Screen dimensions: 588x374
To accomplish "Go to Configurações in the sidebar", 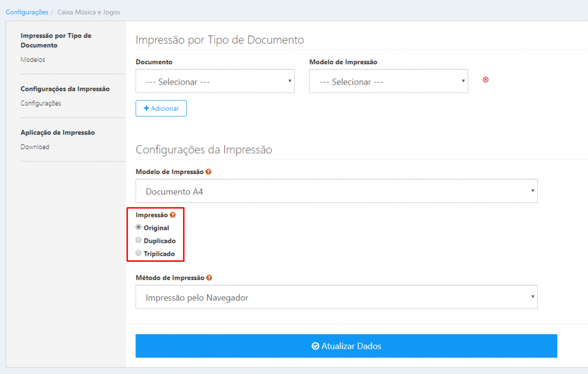I will pos(40,103).
